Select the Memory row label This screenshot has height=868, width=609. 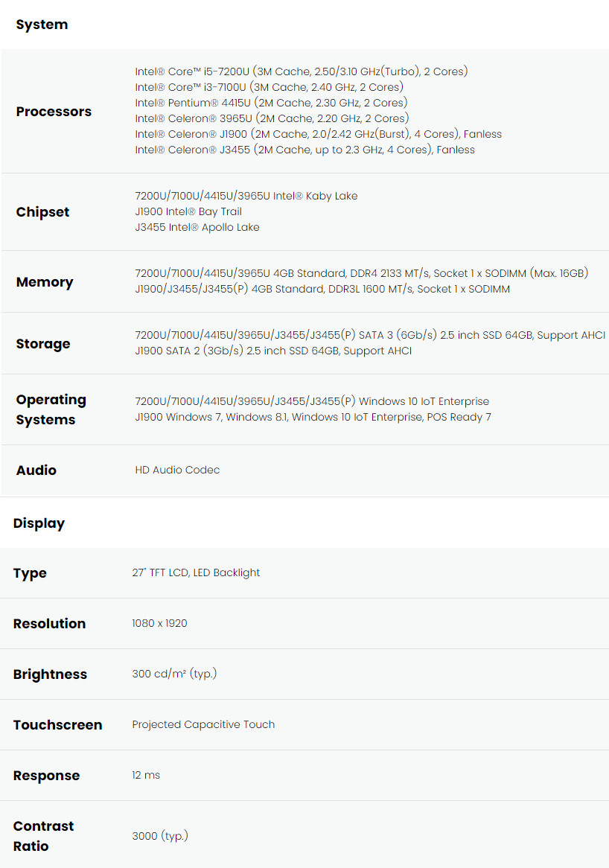pos(45,282)
